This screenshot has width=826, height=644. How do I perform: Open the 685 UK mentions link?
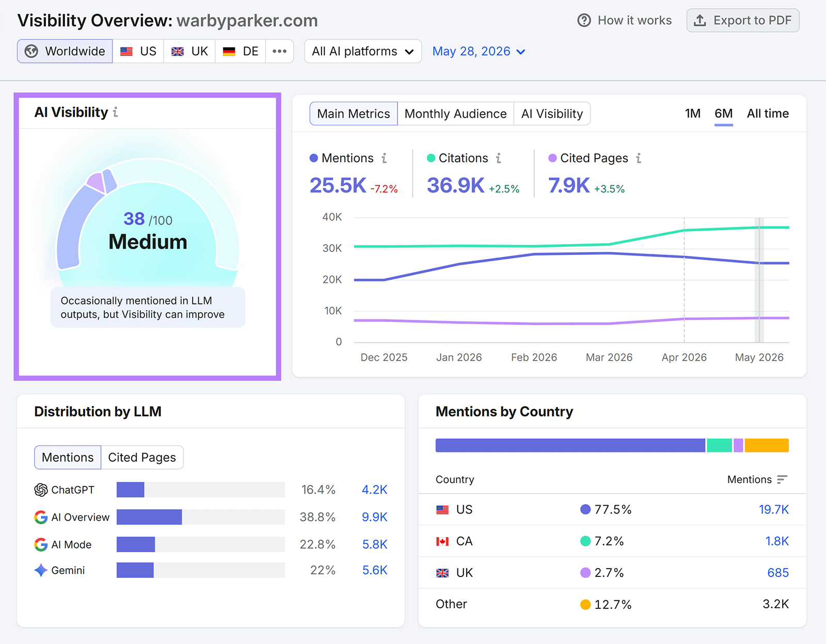[x=778, y=573]
